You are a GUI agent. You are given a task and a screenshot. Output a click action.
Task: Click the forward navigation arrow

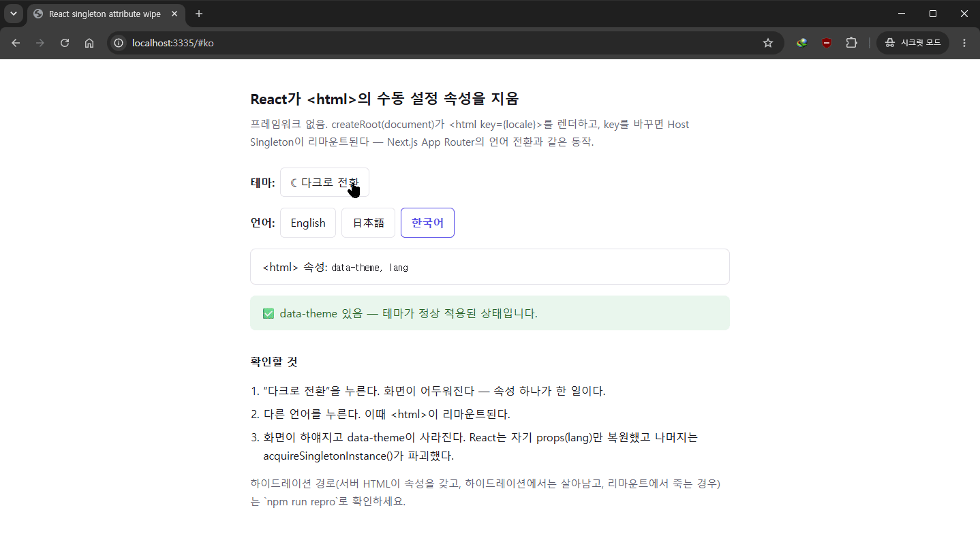click(40, 43)
